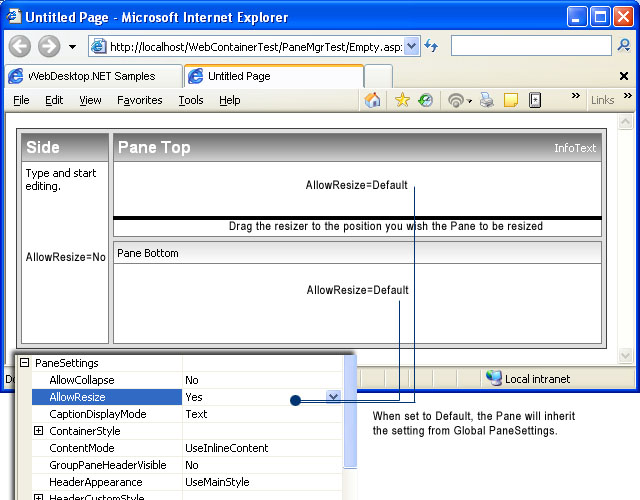Click the Favorites star icon

tap(402, 100)
